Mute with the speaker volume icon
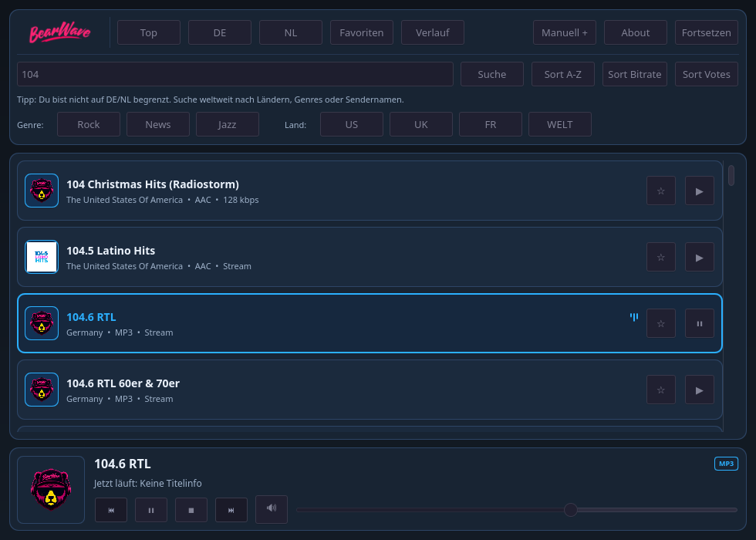 tap(272, 508)
